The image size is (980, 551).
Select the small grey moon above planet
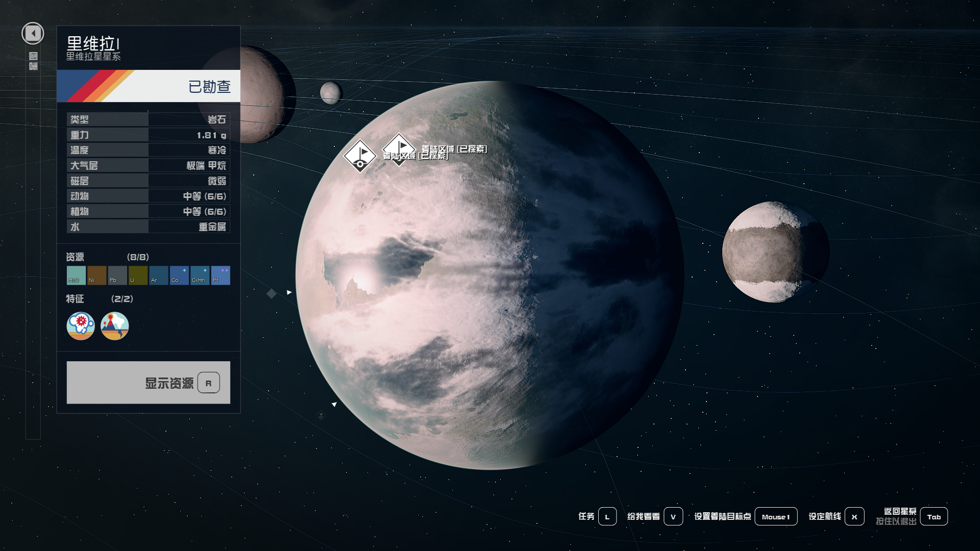coord(331,93)
